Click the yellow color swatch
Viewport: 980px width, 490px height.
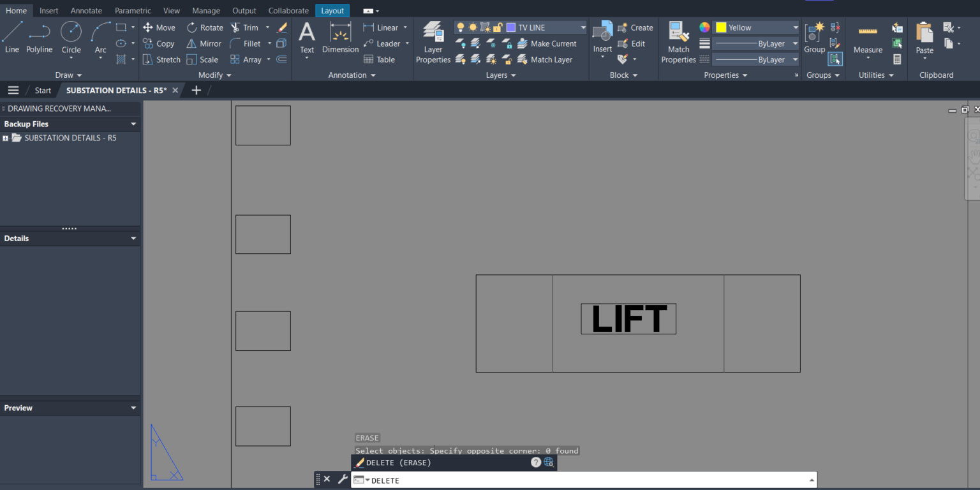(722, 27)
